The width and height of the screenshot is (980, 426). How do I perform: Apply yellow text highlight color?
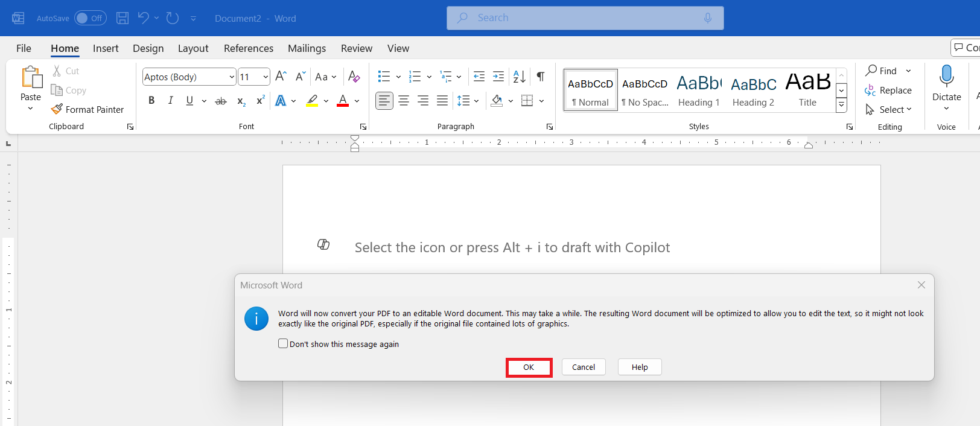(312, 101)
